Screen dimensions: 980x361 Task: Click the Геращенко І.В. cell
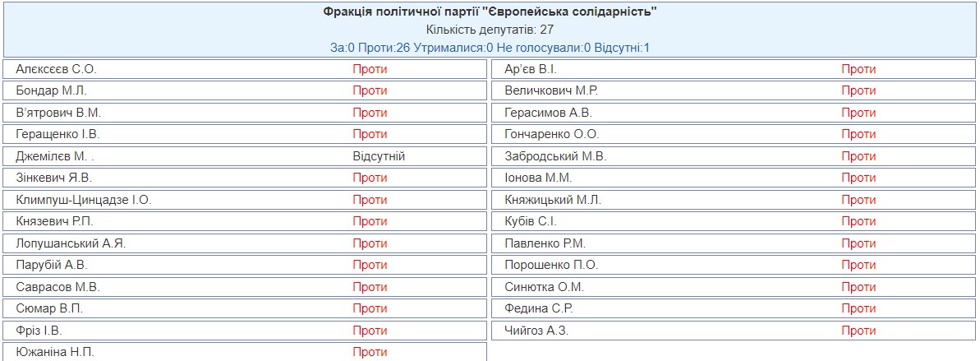[x=244, y=134]
